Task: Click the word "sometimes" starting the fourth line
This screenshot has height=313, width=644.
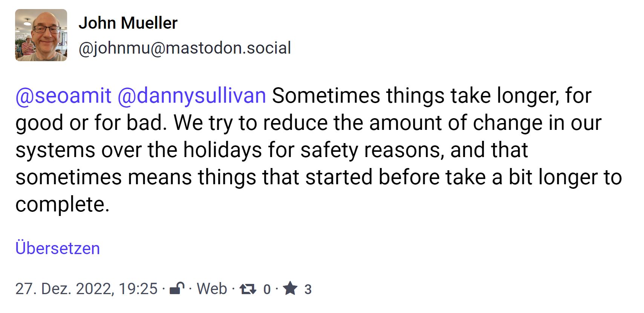Action: [69, 177]
